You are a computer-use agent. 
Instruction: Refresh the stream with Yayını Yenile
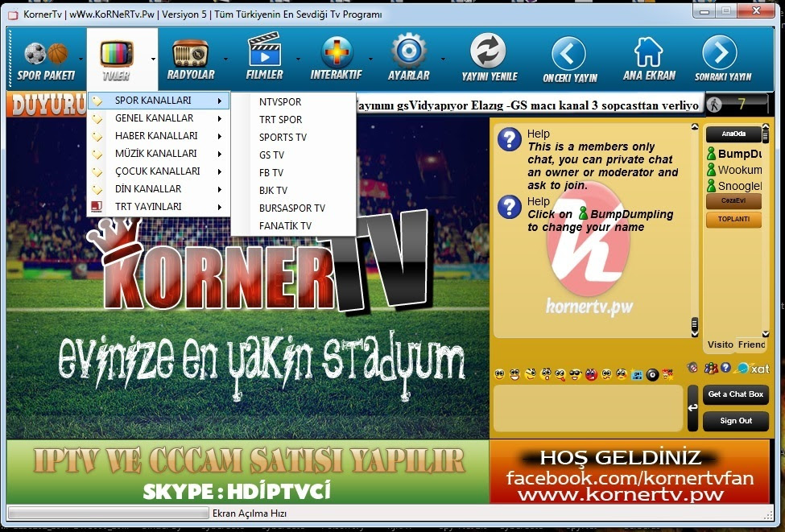coord(490,59)
